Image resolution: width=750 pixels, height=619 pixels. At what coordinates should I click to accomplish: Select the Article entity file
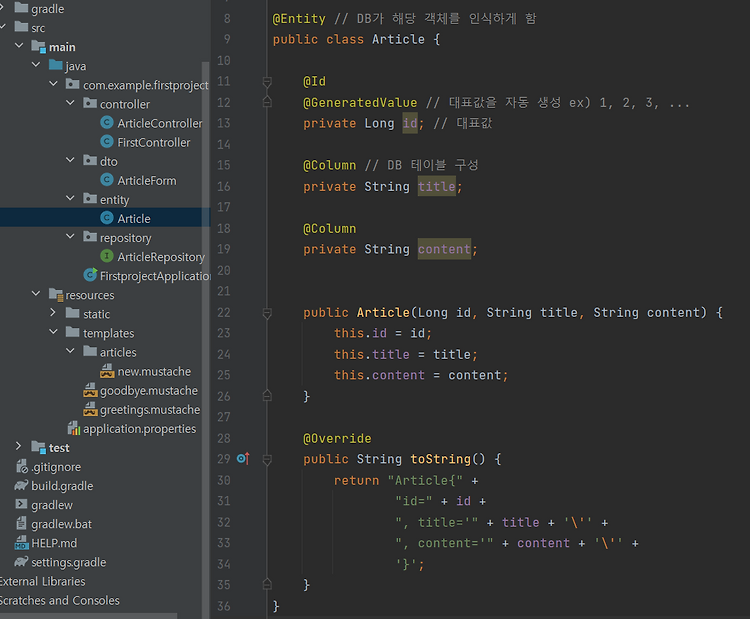tap(134, 219)
